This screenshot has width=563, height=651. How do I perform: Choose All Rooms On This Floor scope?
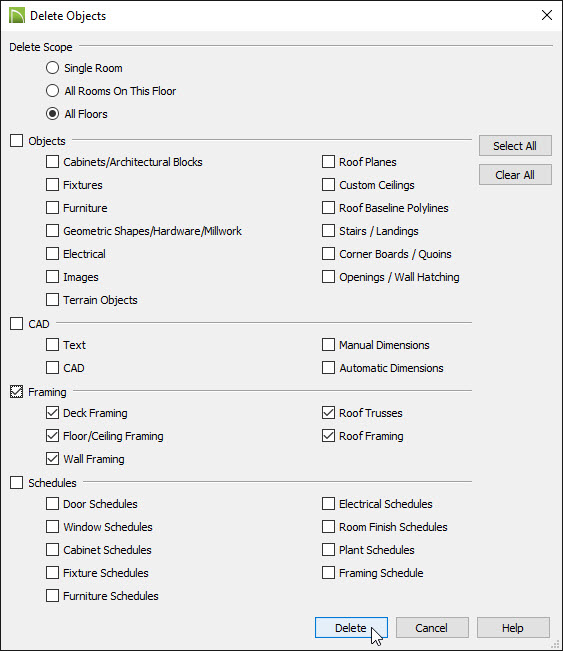click(x=52, y=91)
